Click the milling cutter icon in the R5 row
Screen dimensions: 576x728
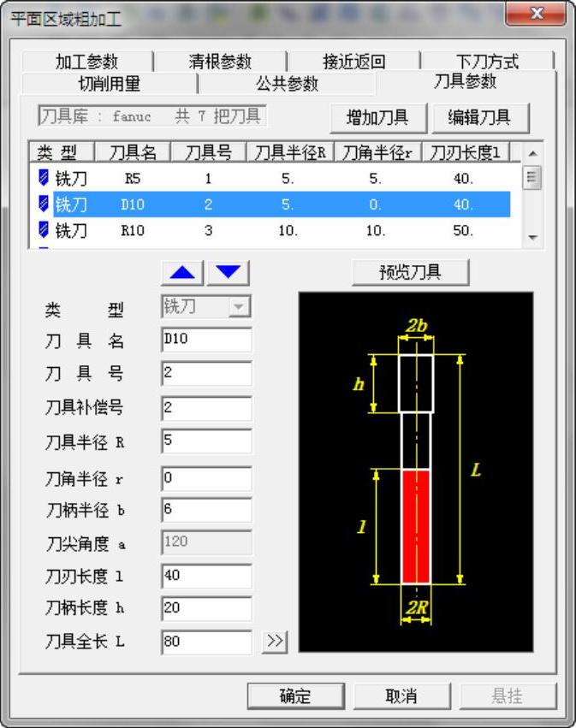tap(43, 178)
